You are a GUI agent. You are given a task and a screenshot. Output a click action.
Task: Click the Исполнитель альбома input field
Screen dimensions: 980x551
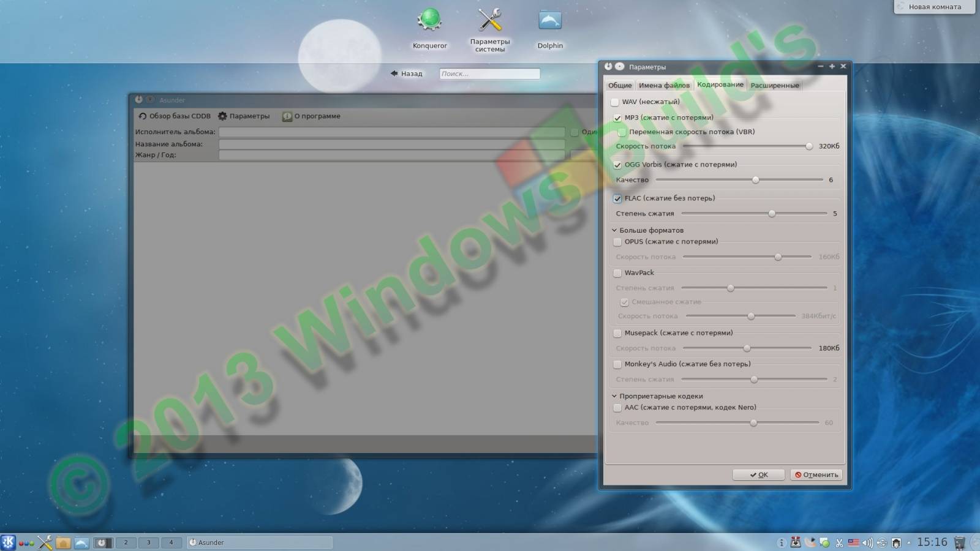[392, 132]
